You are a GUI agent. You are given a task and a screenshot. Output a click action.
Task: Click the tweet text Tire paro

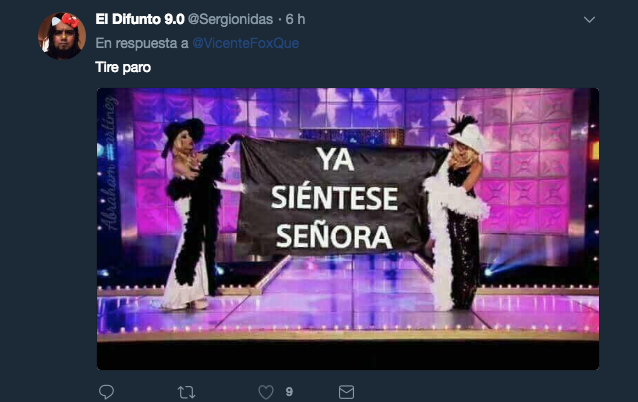tap(123, 67)
